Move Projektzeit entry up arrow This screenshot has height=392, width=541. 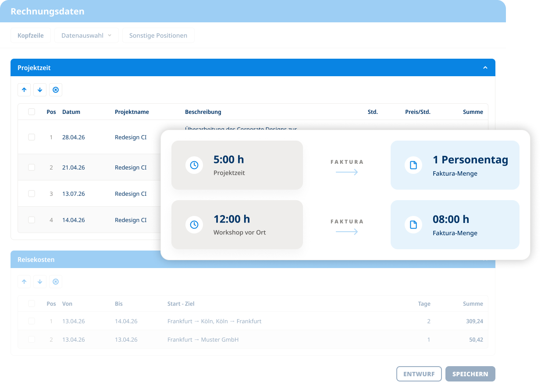point(24,90)
